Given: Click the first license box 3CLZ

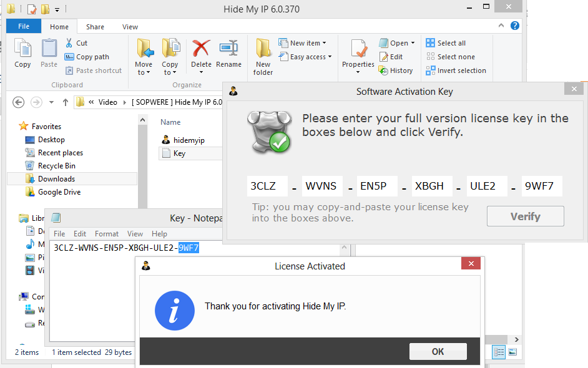Looking at the screenshot, I should coord(267,186).
